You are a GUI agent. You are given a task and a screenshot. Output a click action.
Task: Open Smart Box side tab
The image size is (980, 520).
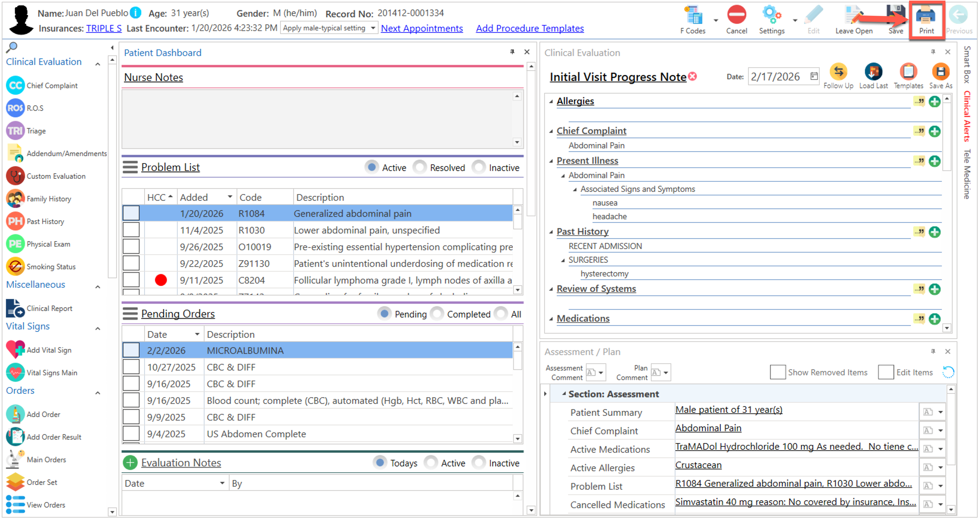pyautogui.click(x=967, y=65)
